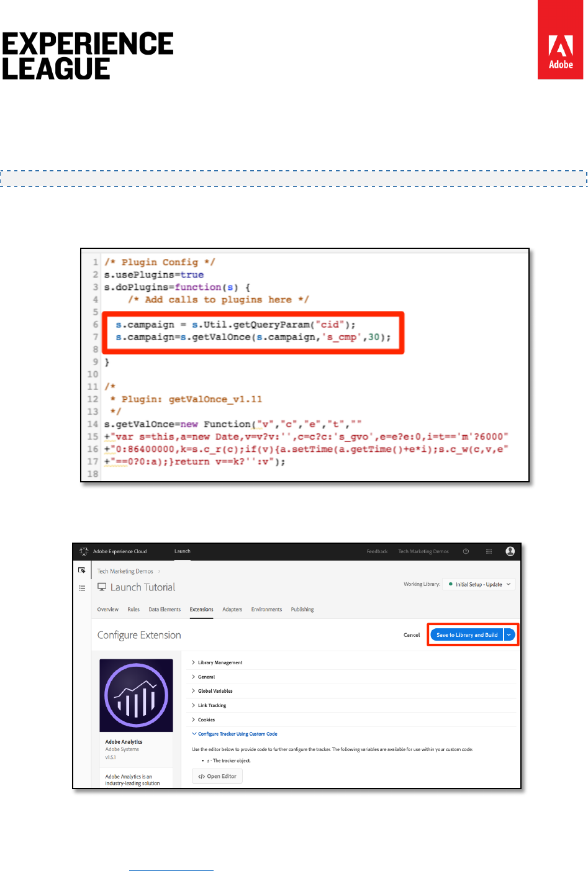The height and width of the screenshot is (871, 588).
Task: Click the Tech Marketing Demos breadcrumb
Action: pyautogui.click(x=125, y=571)
